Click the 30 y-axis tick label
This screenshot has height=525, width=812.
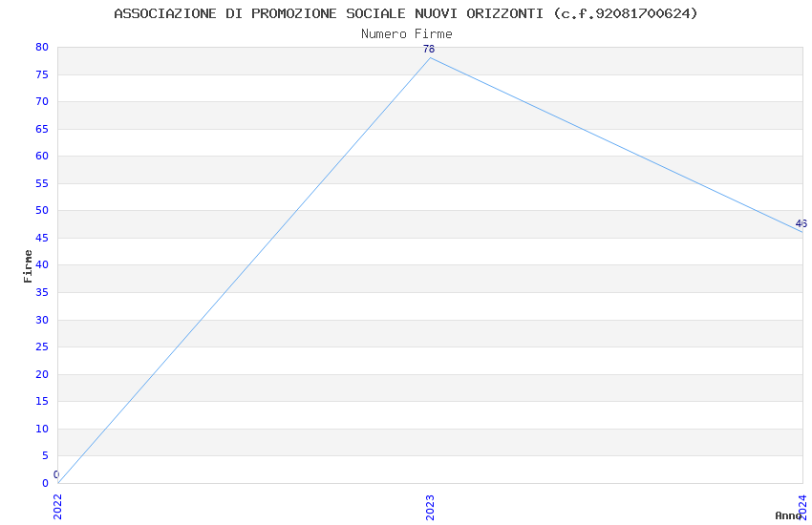tap(42, 320)
